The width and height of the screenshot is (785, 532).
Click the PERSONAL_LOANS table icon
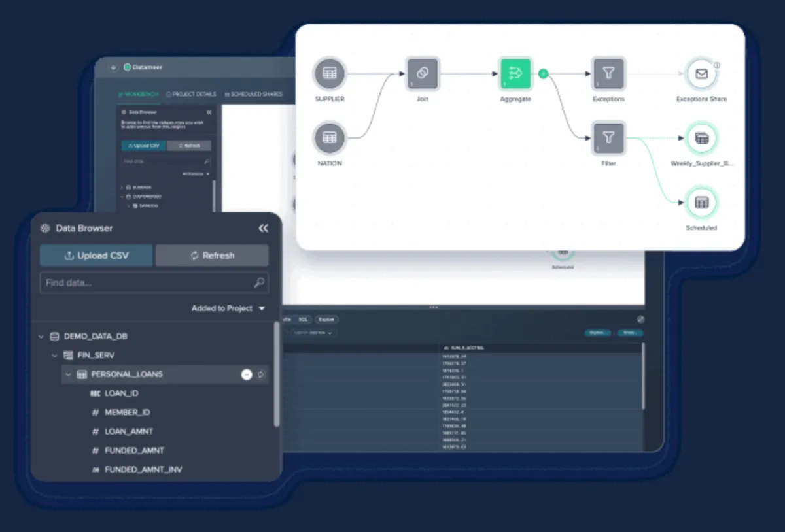[82, 374]
